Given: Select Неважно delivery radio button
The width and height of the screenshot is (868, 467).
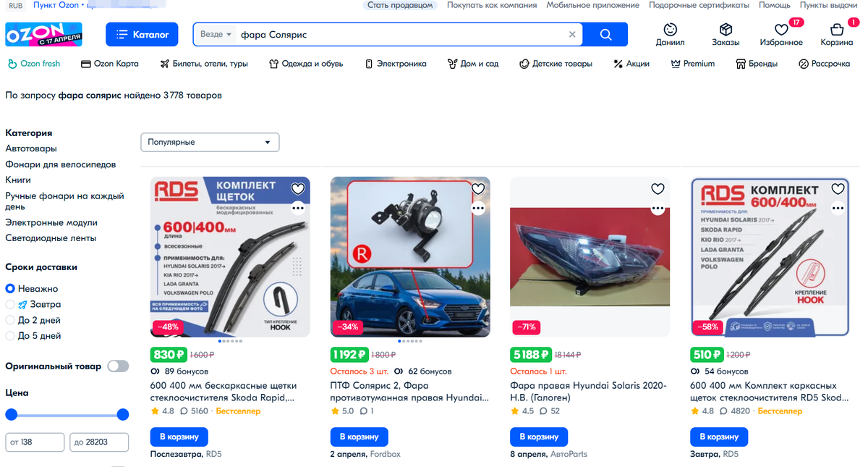Looking at the screenshot, I should click(x=10, y=289).
